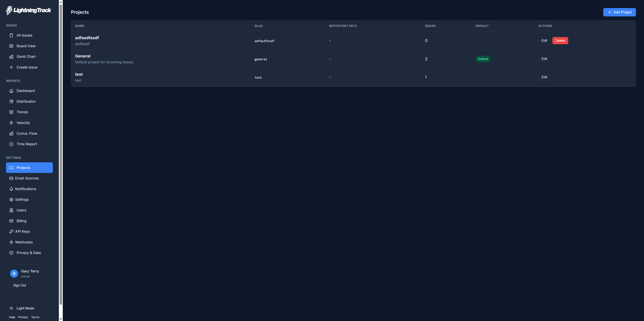The height and width of the screenshot is (321, 644).
Task: Edit the General project
Action: [544, 59]
